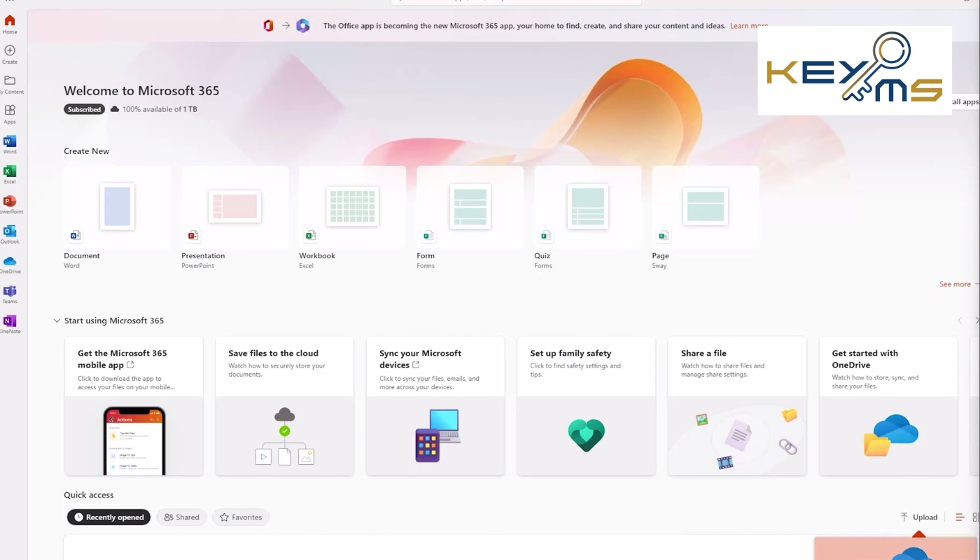Launch PowerPoint from the sidebar
Screen dimensions: 980x560
click(10, 204)
